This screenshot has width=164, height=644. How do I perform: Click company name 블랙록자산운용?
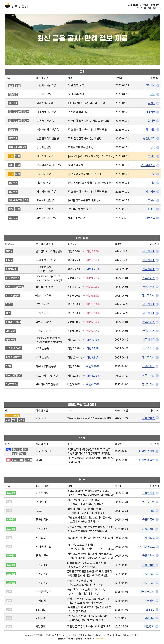[x=45, y=121]
